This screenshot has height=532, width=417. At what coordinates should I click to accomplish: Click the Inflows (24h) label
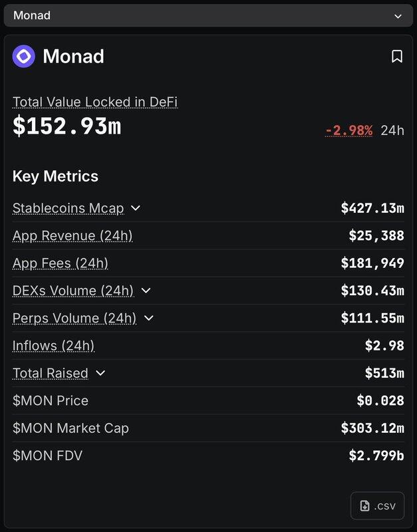[x=53, y=346]
